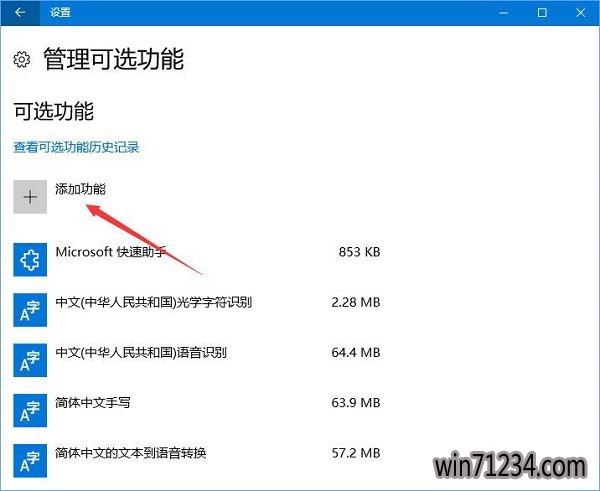Viewport: 600px width, 491px height.
Task: Click the settings gear icon beside page title
Action: 21,60
